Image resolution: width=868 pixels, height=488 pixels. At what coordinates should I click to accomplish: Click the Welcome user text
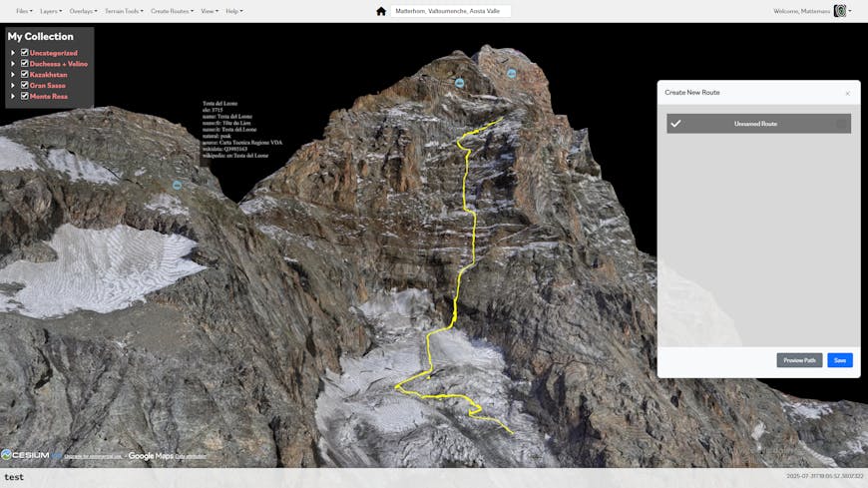(x=801, y=11)
